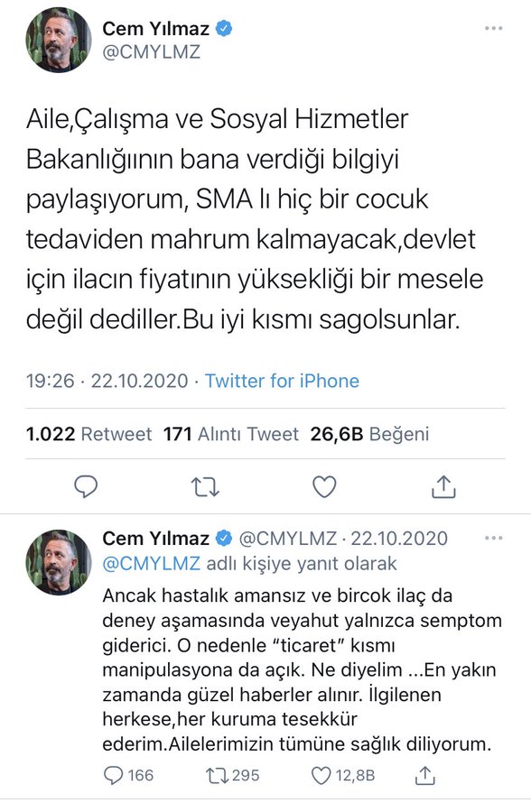Viewport: 531px width, 812px height.
Task: Like the main tweet with heart icon
Action: [x=324, y=487]
